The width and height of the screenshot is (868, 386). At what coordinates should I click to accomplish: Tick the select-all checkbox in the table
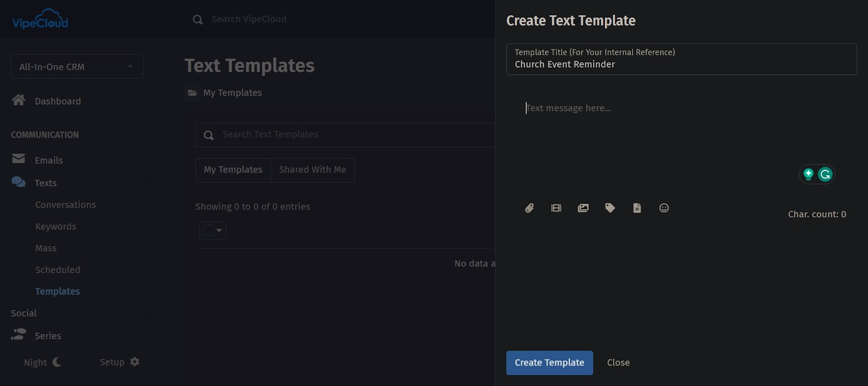208,230
